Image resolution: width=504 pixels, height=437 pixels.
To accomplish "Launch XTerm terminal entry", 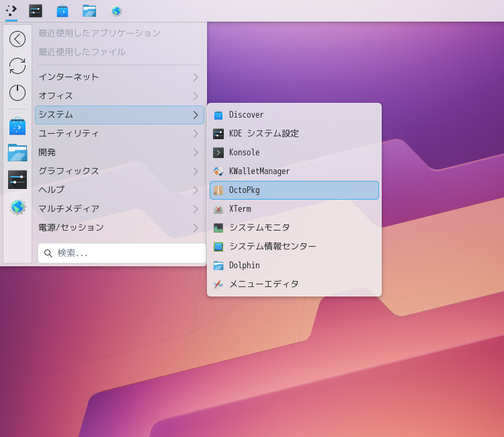I will tap(294, 209).
